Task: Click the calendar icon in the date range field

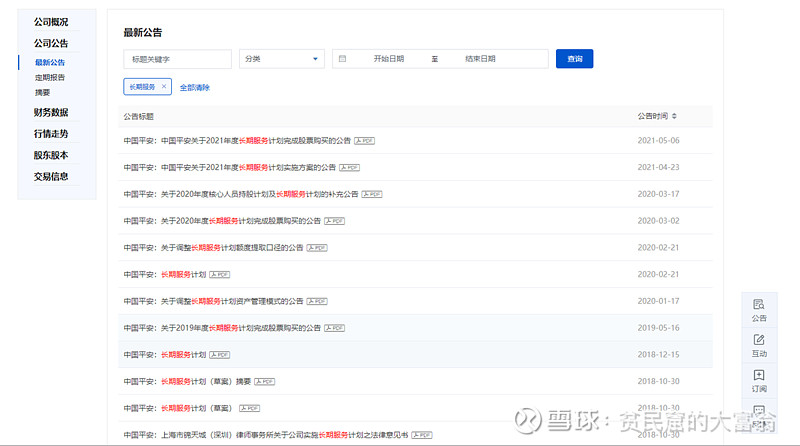Action: point(342,59)
